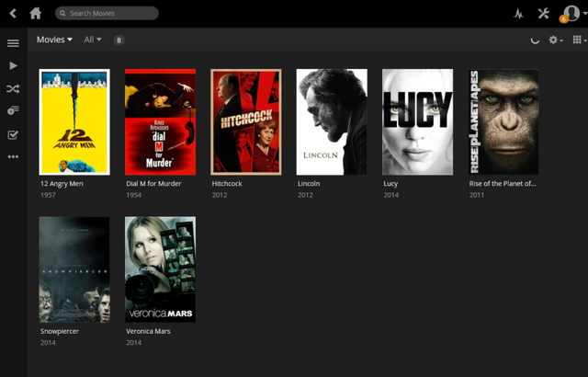Go back using the left arrow icon

(x=13, y=14)
